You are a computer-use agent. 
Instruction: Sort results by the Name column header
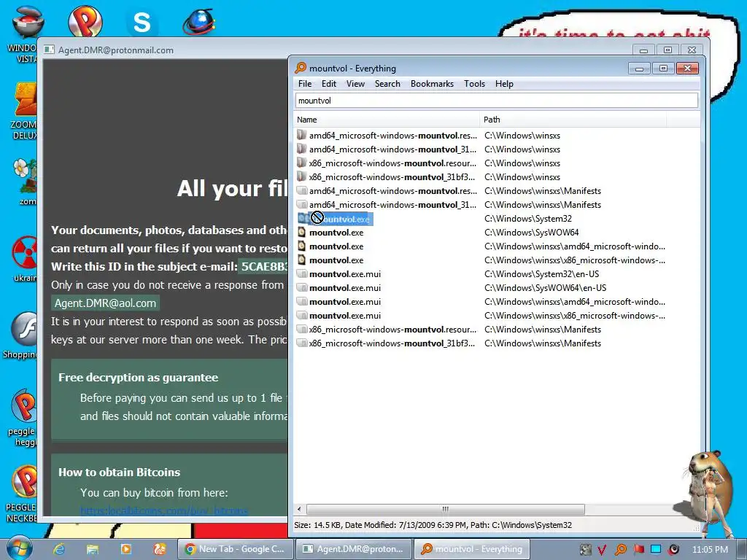(387, 120)
